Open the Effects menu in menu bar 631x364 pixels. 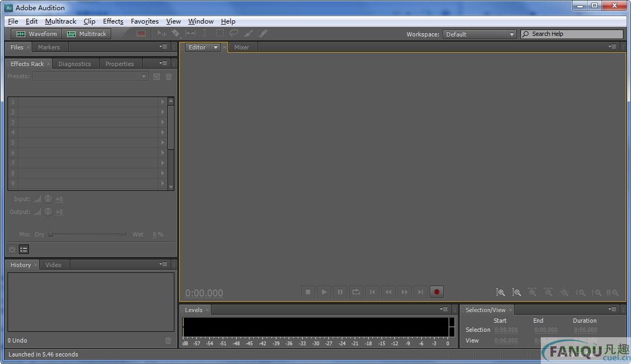tap(113, 21)
